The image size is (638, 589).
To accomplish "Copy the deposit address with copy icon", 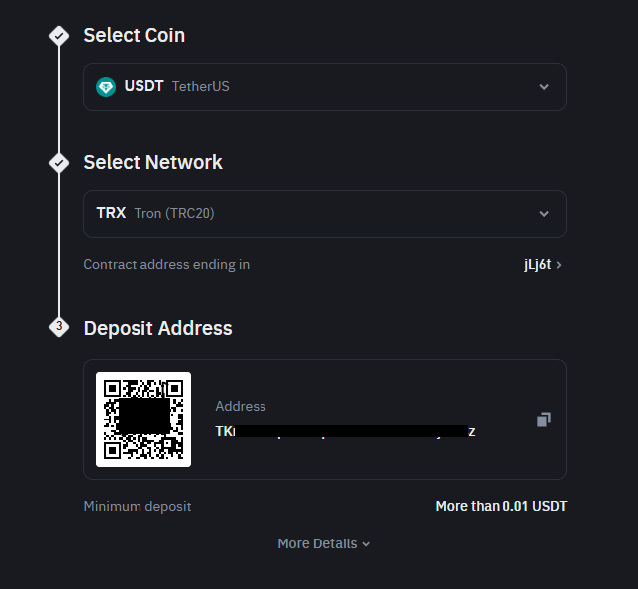I will click(x=543, y=420).
